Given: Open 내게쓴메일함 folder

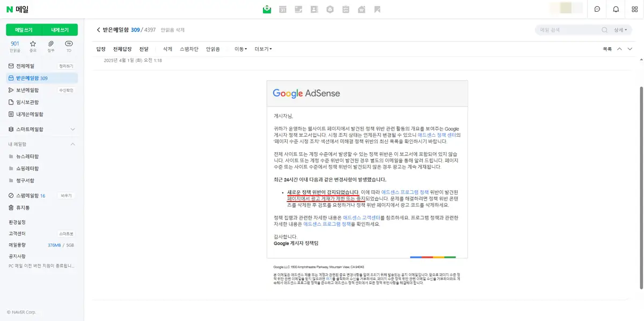Looking at the screenshot, I should coord(29,114).
